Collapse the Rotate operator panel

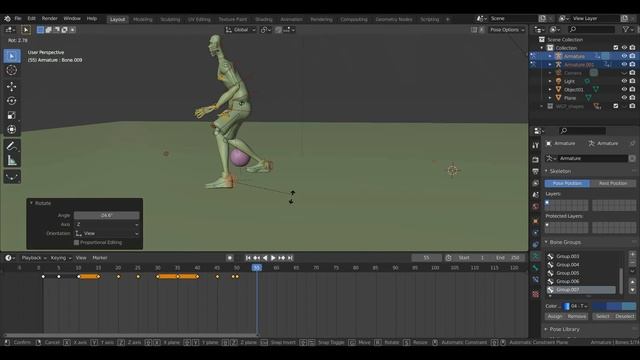pyautogui.click(x=31, y=203)
